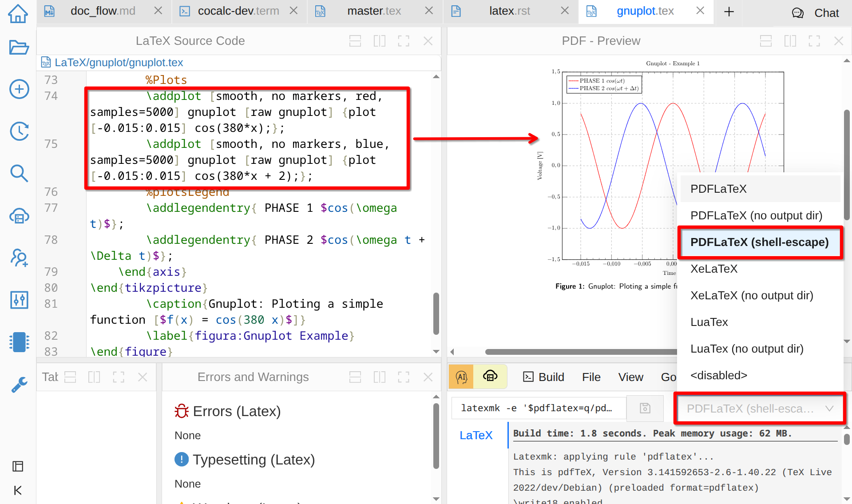Click the save build command icon

pos(645,408)
